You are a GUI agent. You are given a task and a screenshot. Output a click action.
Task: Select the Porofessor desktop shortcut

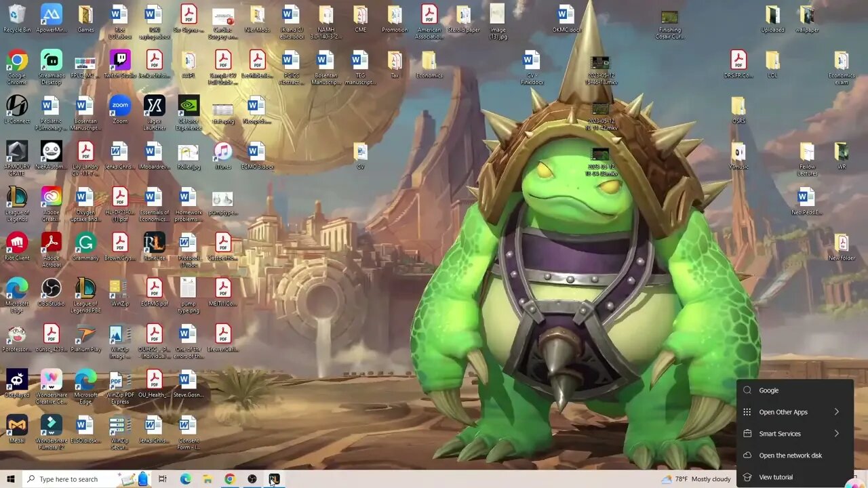click(x=17, y=337)
